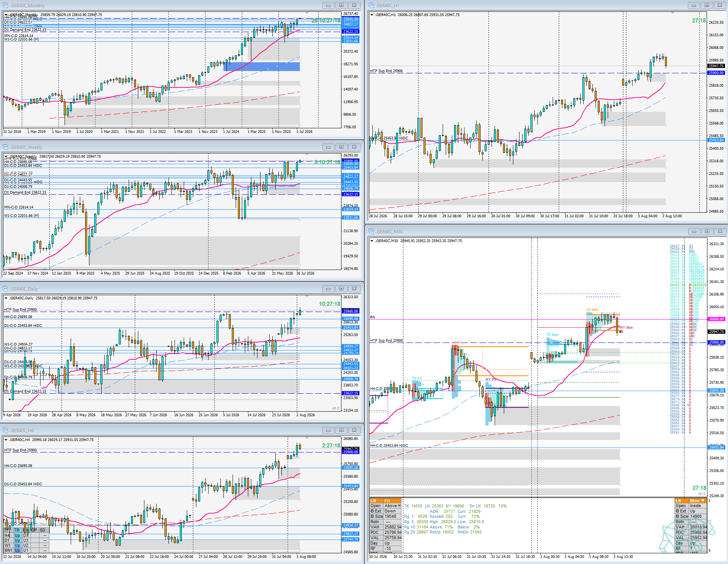Minimize the GER40C,H4 chart window
Screen dimensions: 728x564
tap(328, 430)
